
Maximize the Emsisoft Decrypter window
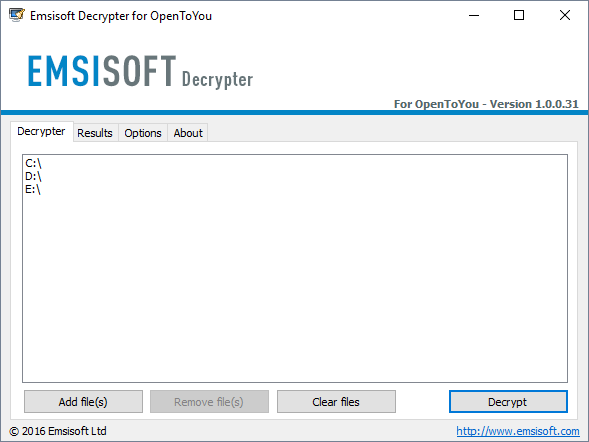tap(519, 15)
